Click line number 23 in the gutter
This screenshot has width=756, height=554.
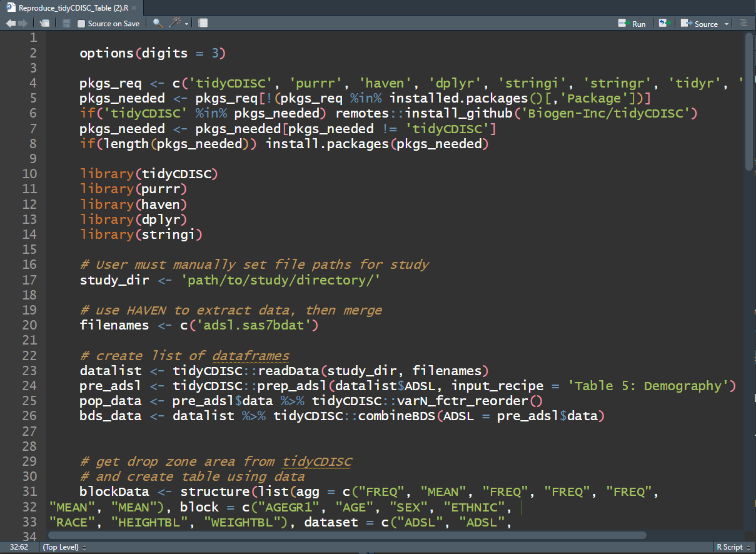[x=29, y=371]
